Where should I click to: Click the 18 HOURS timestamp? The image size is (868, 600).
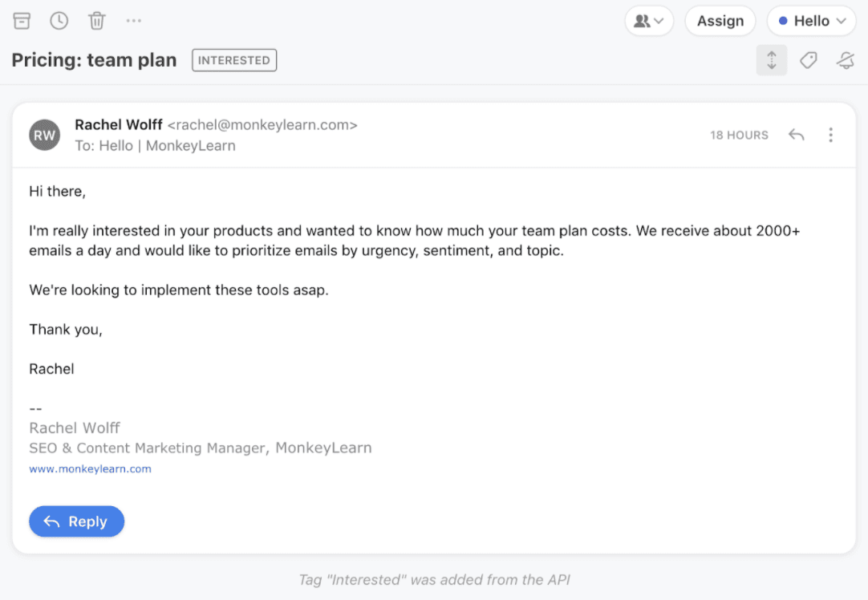(739, 135)
